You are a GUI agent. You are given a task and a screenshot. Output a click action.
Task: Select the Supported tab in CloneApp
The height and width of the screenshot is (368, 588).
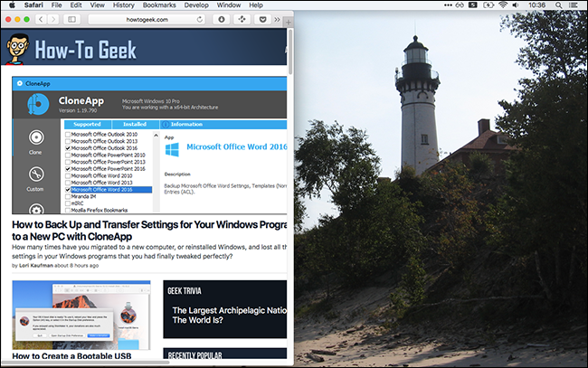87,124
